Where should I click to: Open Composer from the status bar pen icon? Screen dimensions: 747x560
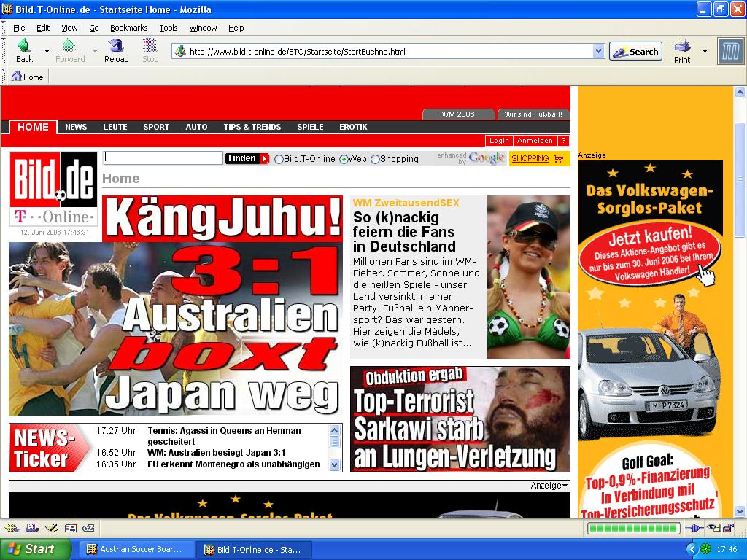pos(52,528)
